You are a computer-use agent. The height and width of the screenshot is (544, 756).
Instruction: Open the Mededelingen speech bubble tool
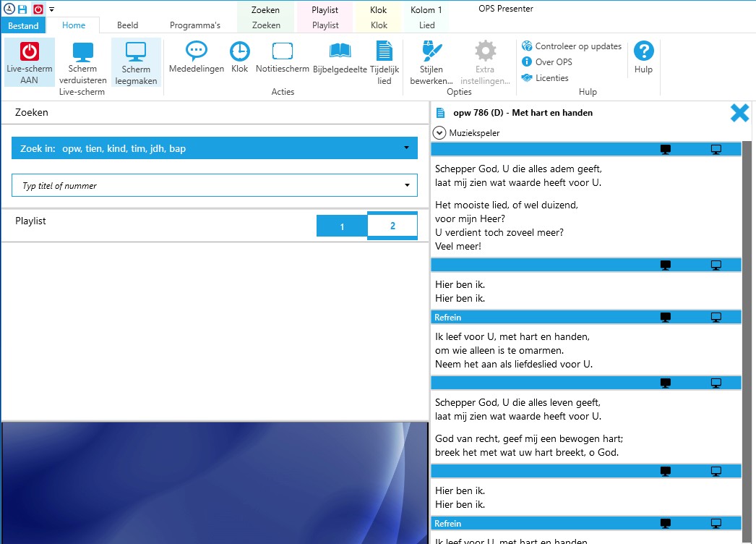tap(197, 57)
